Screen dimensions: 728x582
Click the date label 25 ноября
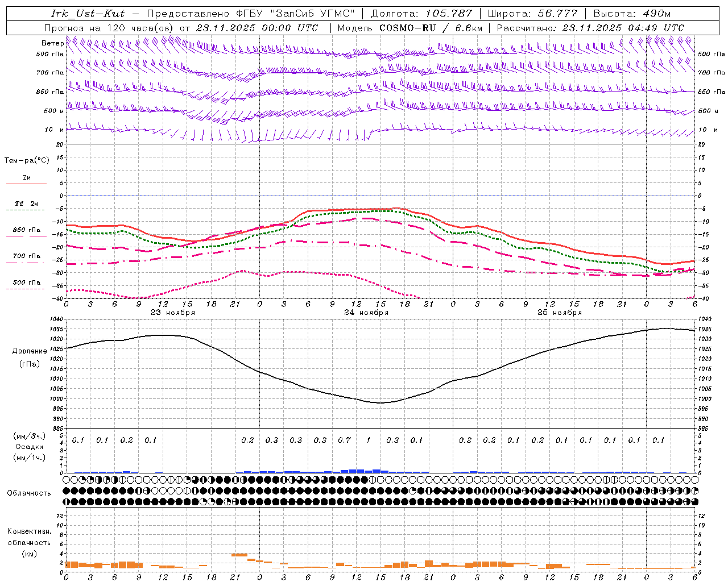click(560, 313)
